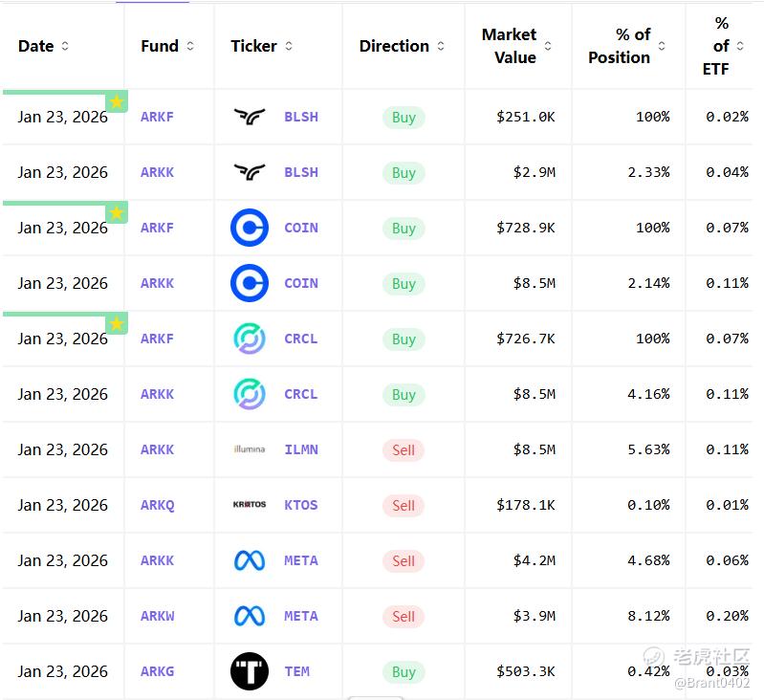
Task: Click the Coinbase logo in the ARKK row
Action: (250, 283)
